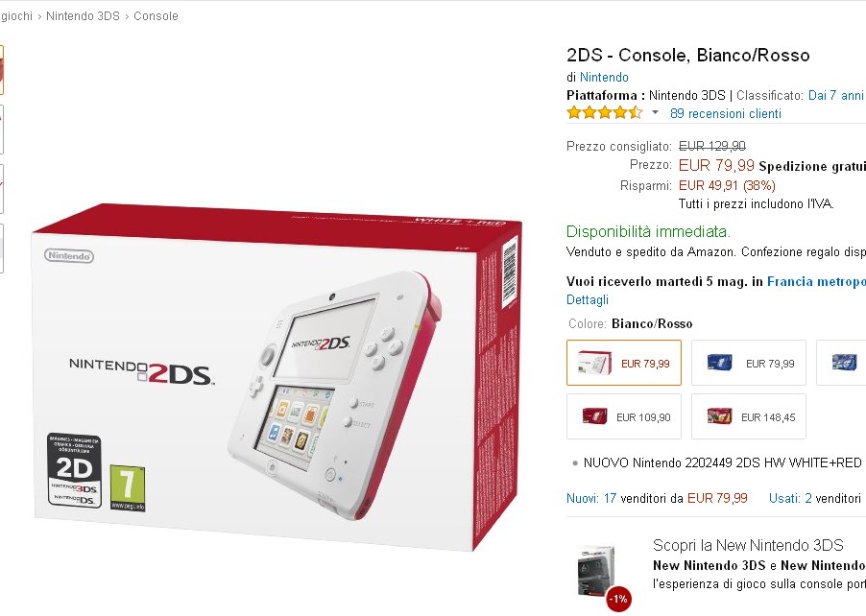This screenshot has height=616, width=866.
Task: Select the red console EUR 109,90 option
Action: [623, 416]
